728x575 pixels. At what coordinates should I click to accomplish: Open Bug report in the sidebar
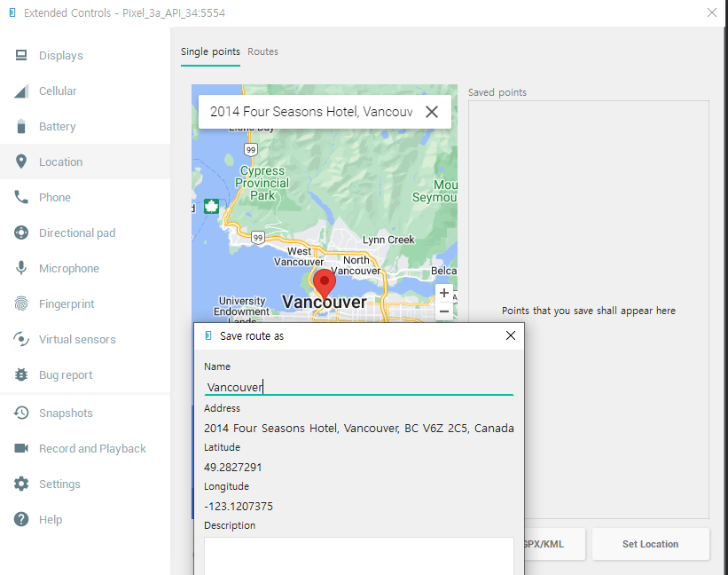pyautogui.click(x=85, y=374)
